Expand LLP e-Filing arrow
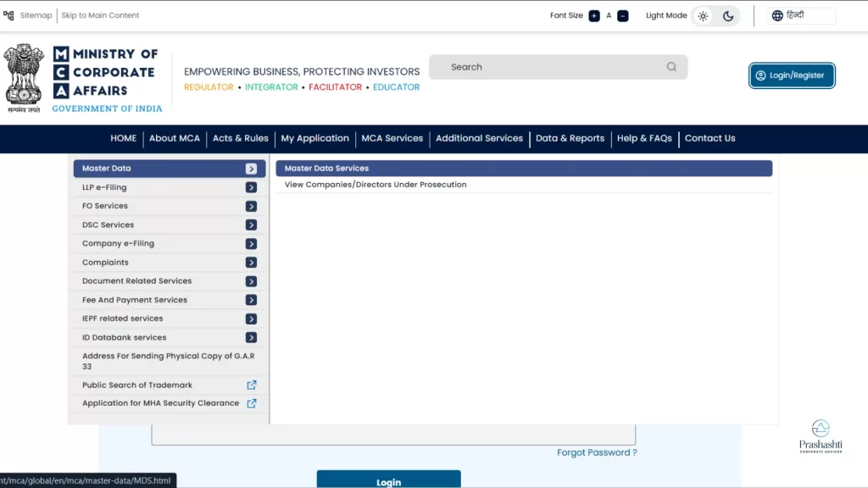The height and width of the screenshot is (488, 868). pos(251,187)
